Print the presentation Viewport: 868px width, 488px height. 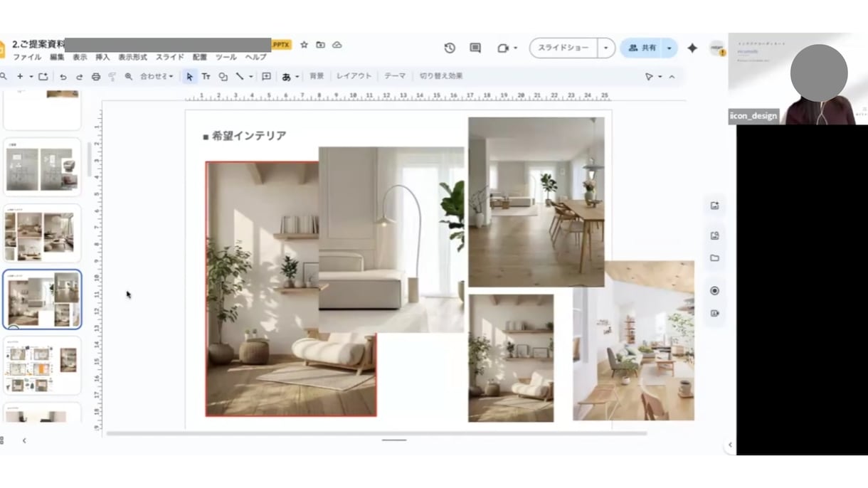click(95, 77)
